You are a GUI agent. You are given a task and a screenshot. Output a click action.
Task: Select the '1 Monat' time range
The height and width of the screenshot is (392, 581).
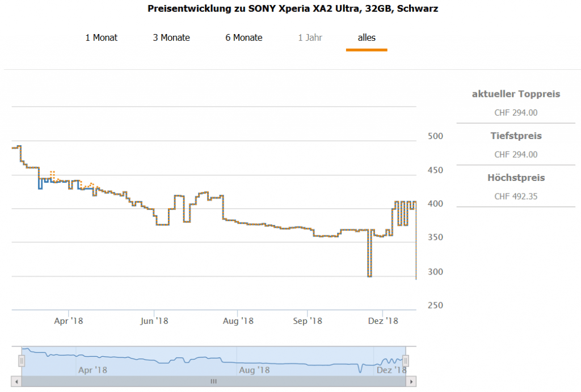click(102, 38)
